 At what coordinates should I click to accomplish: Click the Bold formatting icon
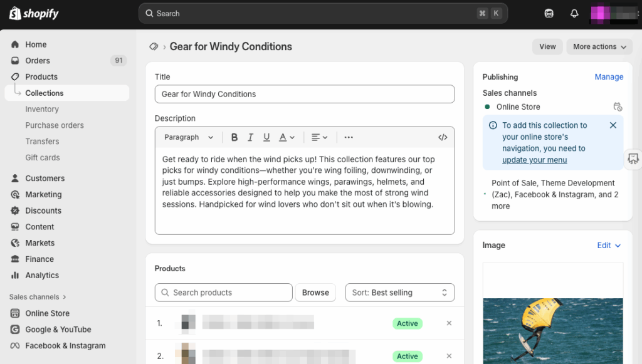tap(234, 137)
